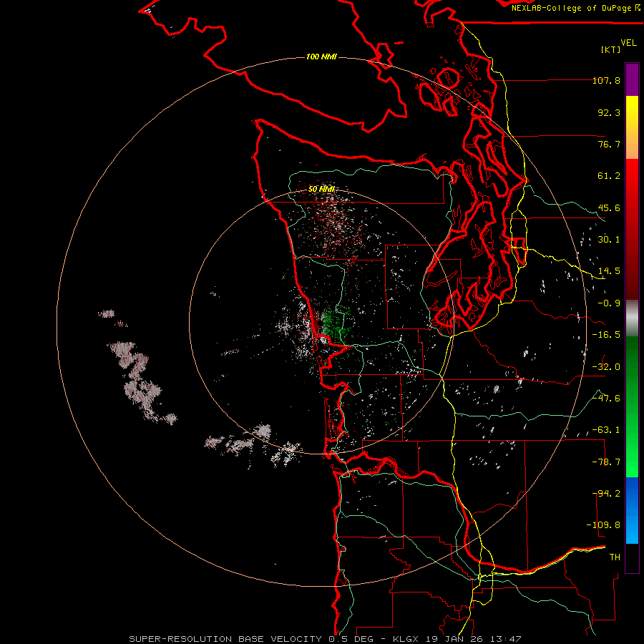644x644 pixels.
Task: Click the 14.5 velocity scale value
Action: (609, 271)
